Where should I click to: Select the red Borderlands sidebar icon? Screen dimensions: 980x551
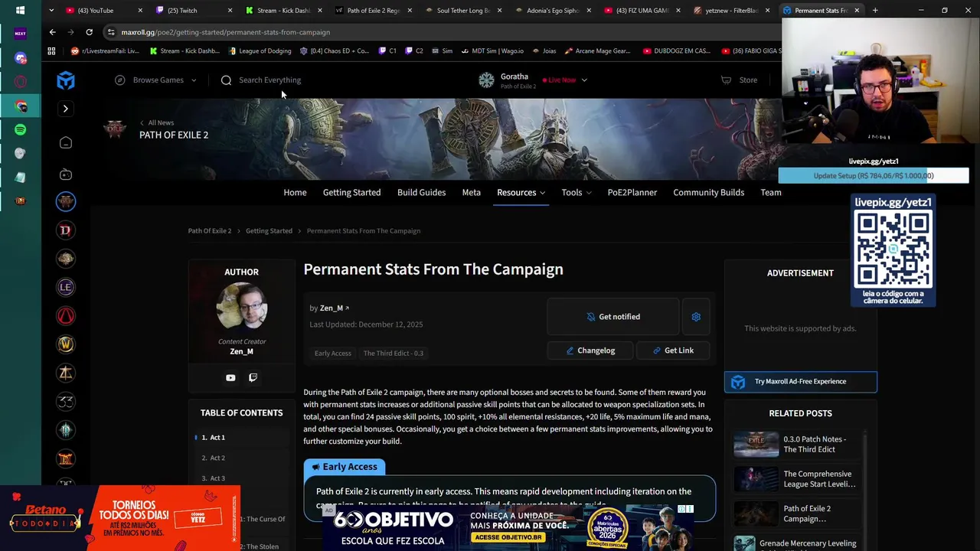click(x=66, y=315)
